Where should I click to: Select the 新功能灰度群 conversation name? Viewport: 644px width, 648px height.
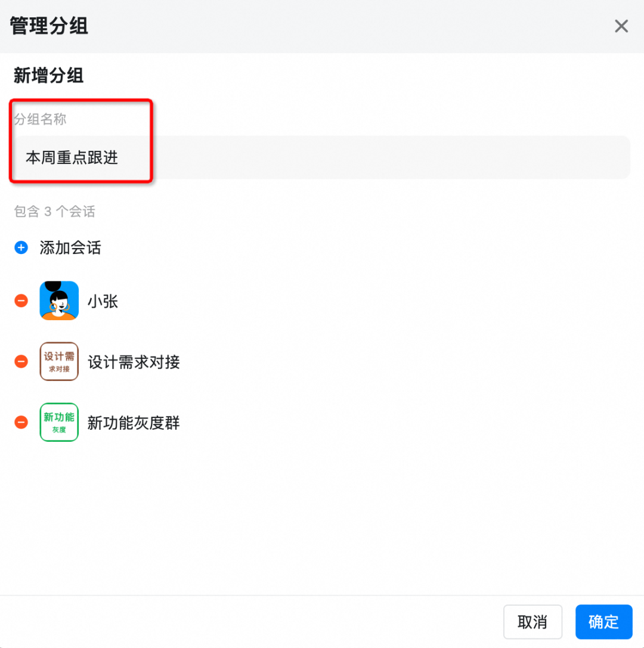134,423
